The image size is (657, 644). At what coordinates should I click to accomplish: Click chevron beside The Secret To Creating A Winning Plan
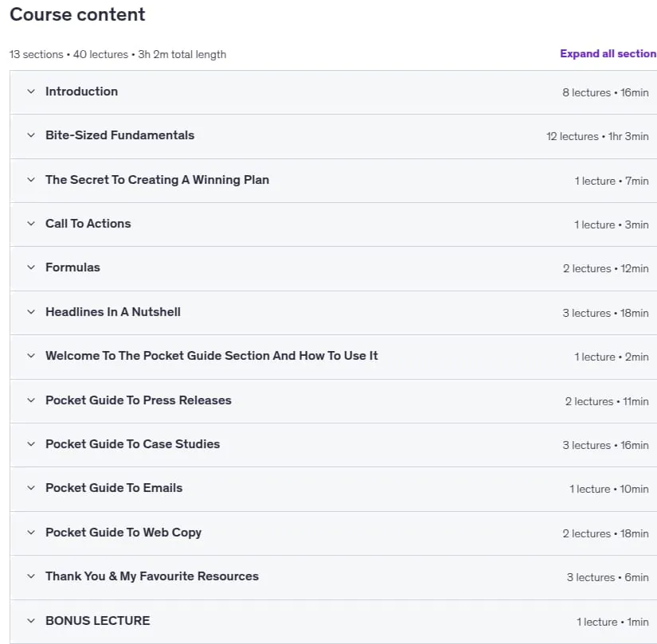(x=31, y=180)
